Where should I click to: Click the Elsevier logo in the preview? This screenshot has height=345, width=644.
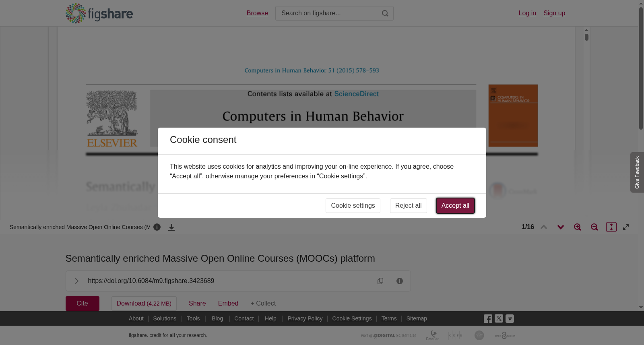[x=112, y=119]
